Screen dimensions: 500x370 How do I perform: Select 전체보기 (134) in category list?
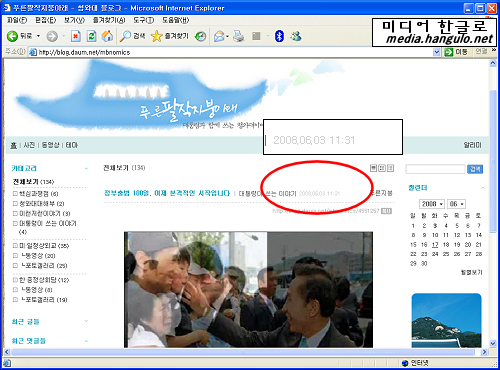click(x=33, y=182)
